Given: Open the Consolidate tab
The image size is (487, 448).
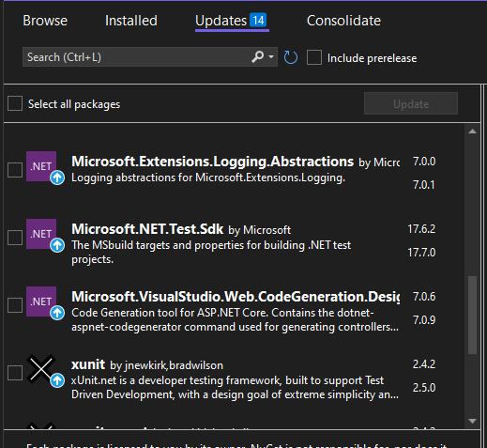Looking at the screenshot, I should pos(343,21).
